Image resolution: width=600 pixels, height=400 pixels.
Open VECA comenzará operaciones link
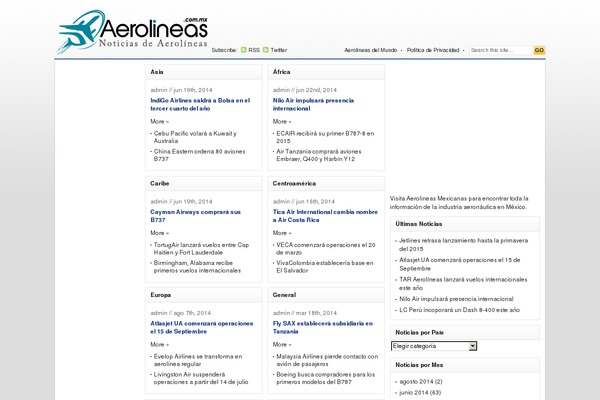coord(326,248)
